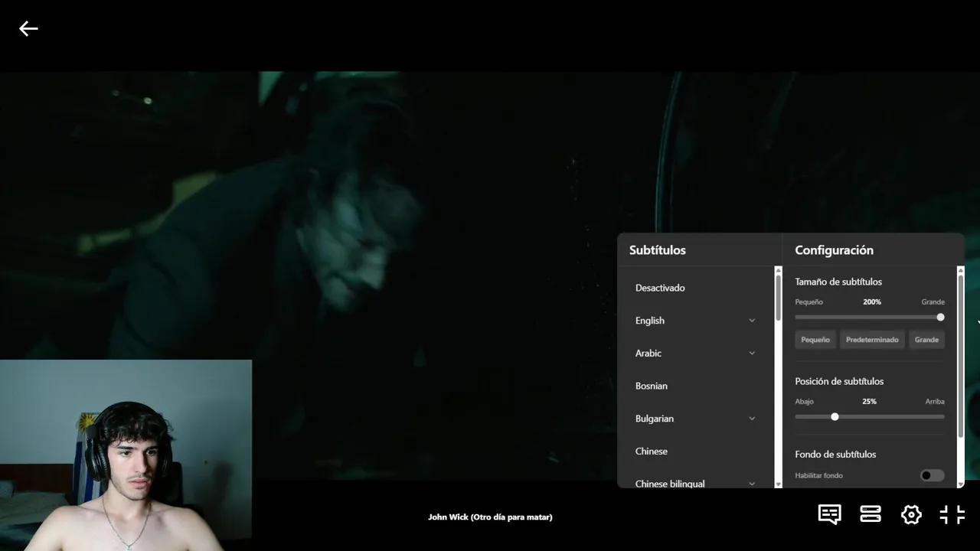The height and width of the screenshot is (551, 980).
Task: Open the settings gear icon
Action: click(x=911, y=514)
